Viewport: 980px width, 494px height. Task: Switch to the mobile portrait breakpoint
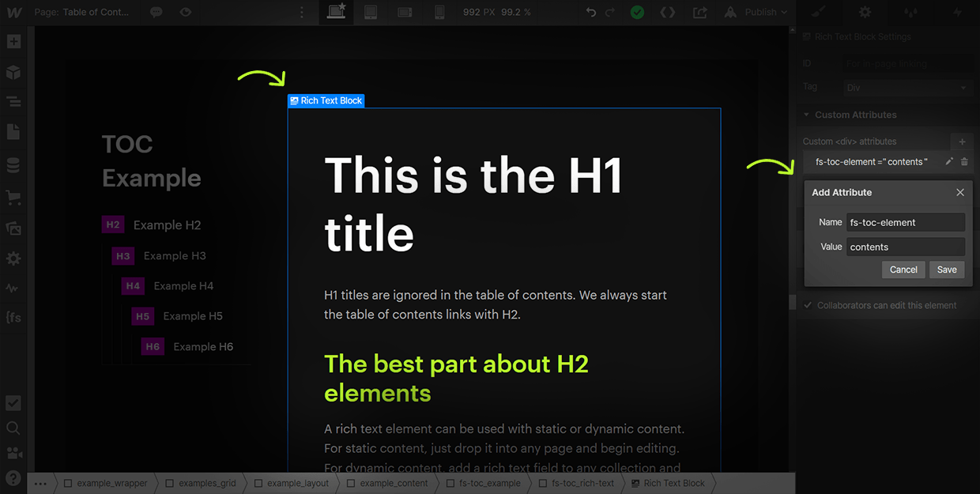tap(439, 12)
